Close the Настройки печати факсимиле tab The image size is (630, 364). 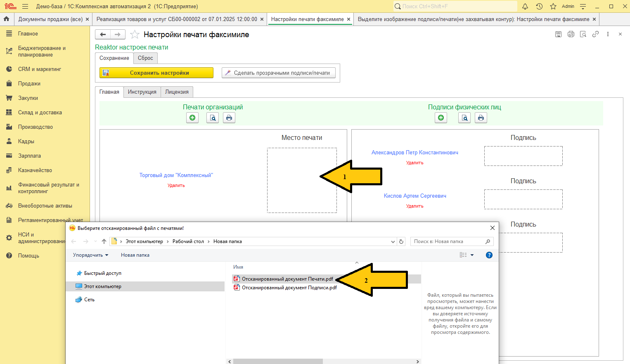point(349,19)
